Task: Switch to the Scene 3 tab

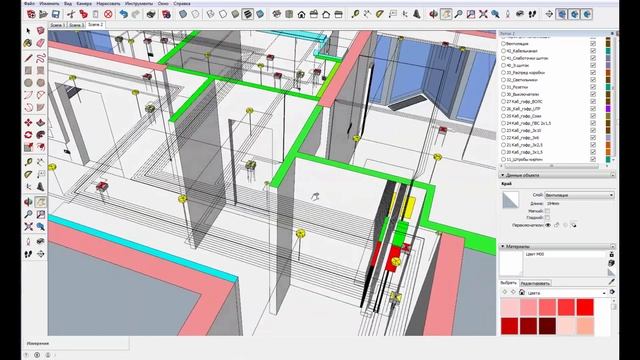Action: tap(76, 25)
